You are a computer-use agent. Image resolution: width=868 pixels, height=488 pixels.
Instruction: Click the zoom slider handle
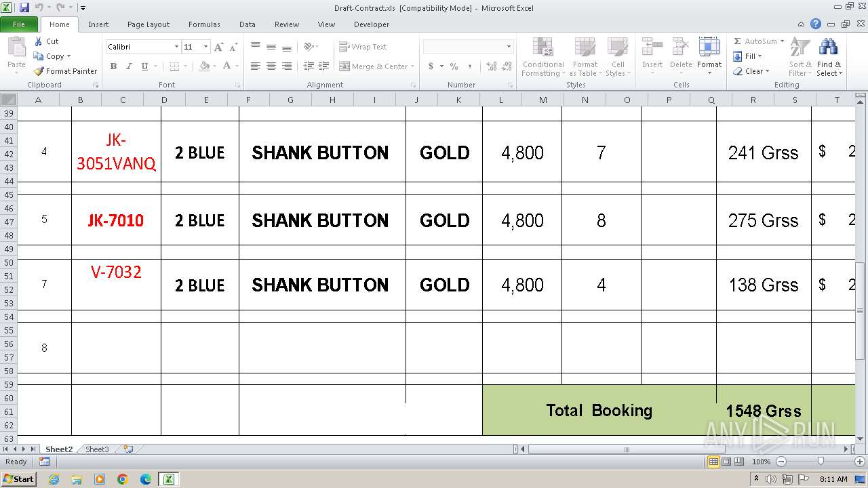(x=821, y=462)
